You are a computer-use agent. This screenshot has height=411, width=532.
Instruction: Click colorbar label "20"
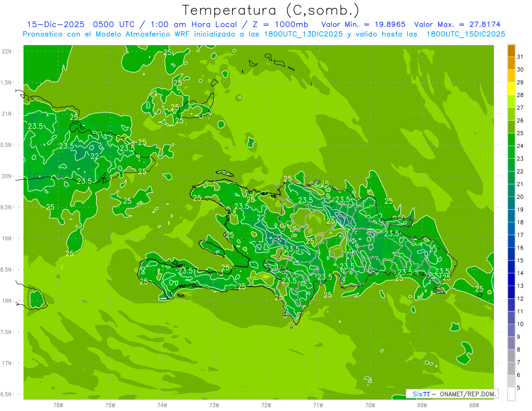(x=520, y=197)
